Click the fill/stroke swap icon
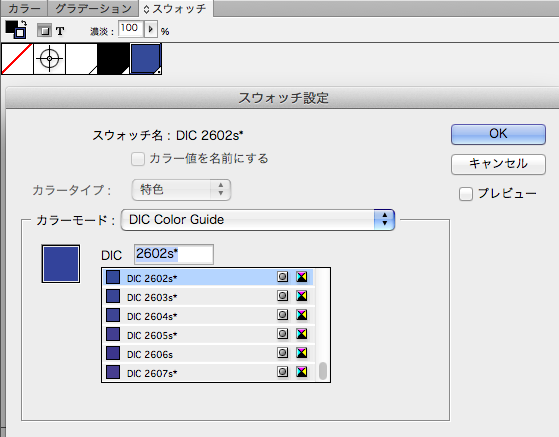This screenshot has height=437, width=559. tap(24, 24)
